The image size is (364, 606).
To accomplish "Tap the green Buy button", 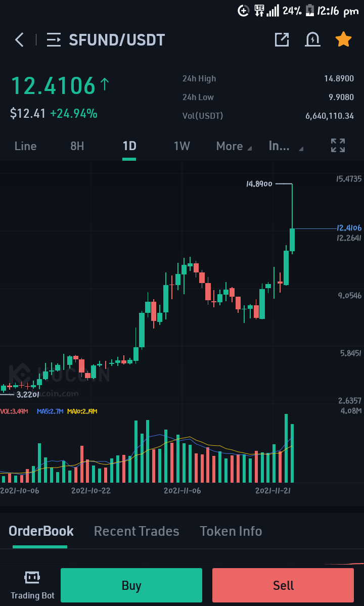I will (x=131, y=585).
